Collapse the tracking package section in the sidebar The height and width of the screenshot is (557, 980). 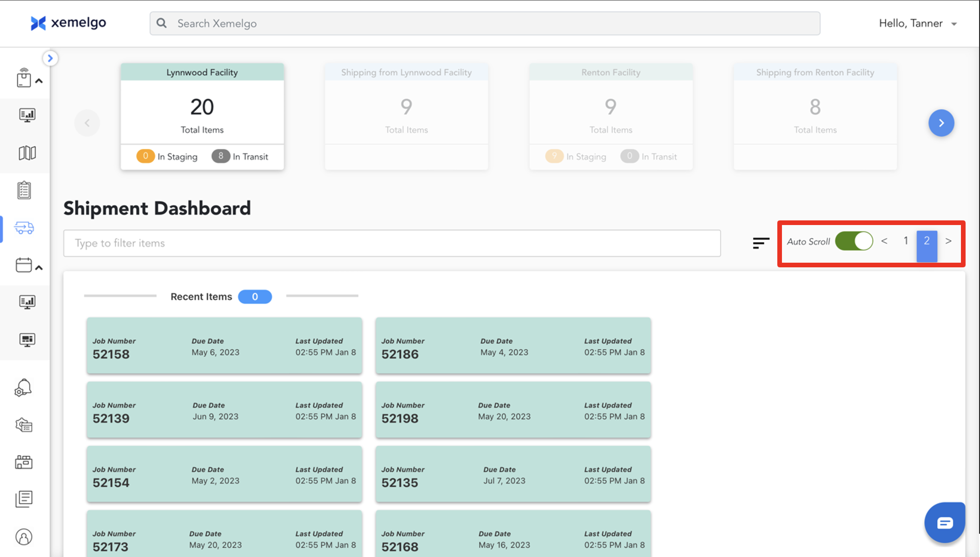(39, 81)
